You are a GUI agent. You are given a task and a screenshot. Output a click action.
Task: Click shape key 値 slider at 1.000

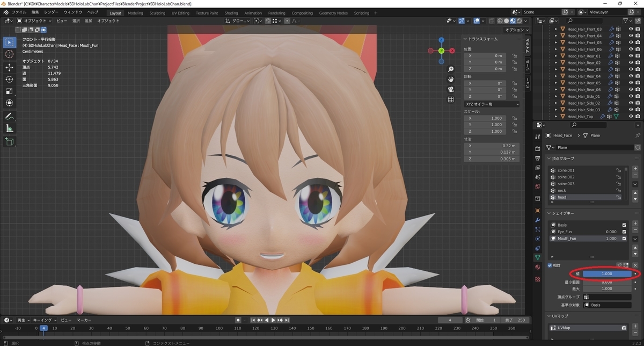pyautogui.click(x=607, y=273)
